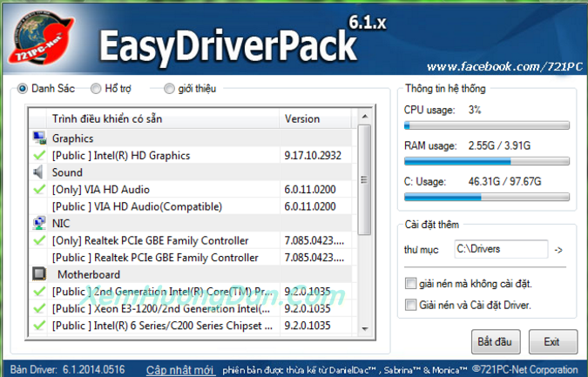Click the RAM usage progress bar

point(487,162)
